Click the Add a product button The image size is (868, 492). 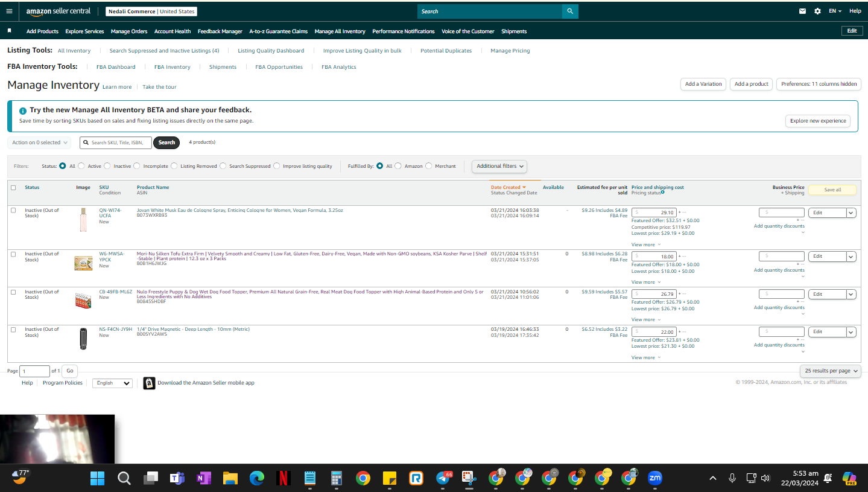(752, 84)
